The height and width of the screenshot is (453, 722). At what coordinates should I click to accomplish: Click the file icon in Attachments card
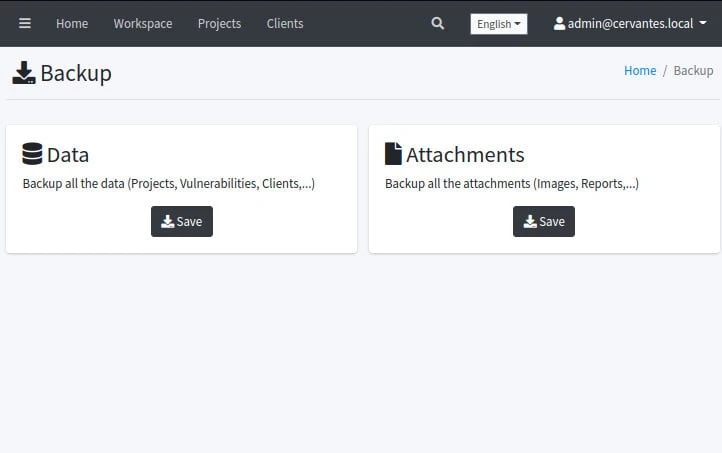click(x=393, y=154)
